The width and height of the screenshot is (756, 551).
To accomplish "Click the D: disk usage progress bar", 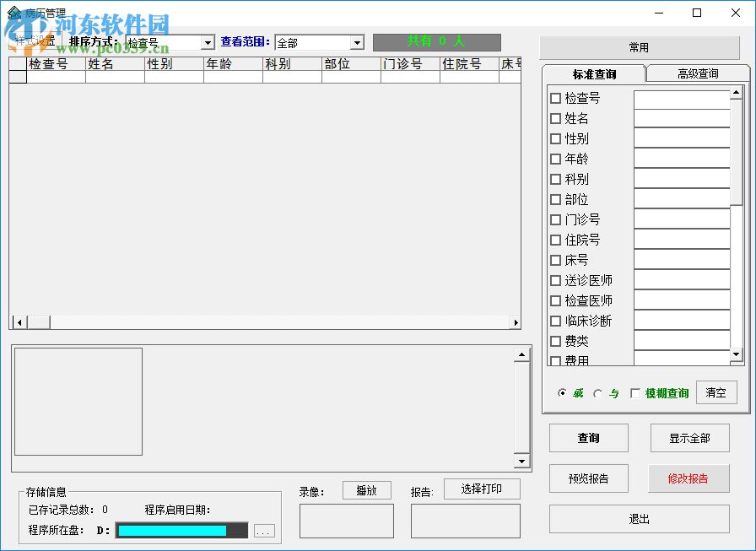I will [181, 530].
